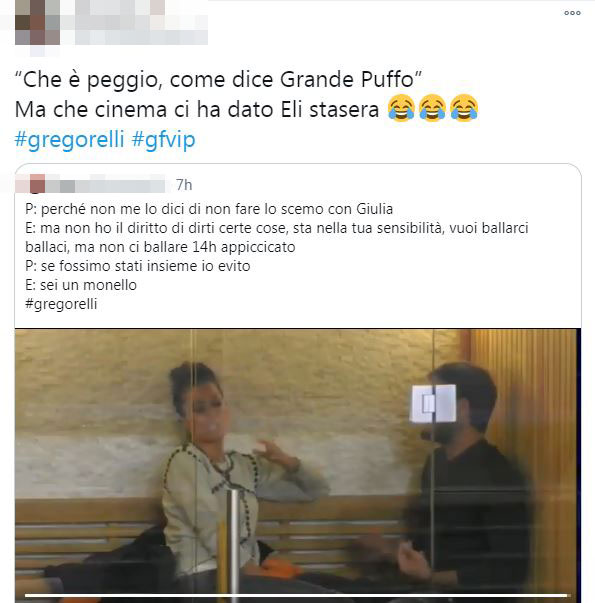This screenshot has width=595, height=603.
Task: Click the 'Che è peggio, come dice Grande Puffo' text
Action: (218, 80)
